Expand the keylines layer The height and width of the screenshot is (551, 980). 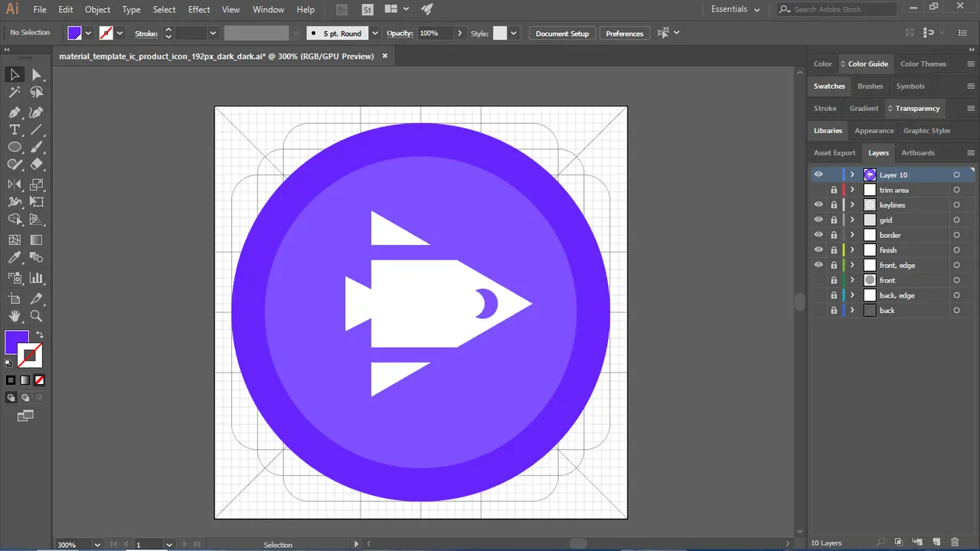[852, 204]
